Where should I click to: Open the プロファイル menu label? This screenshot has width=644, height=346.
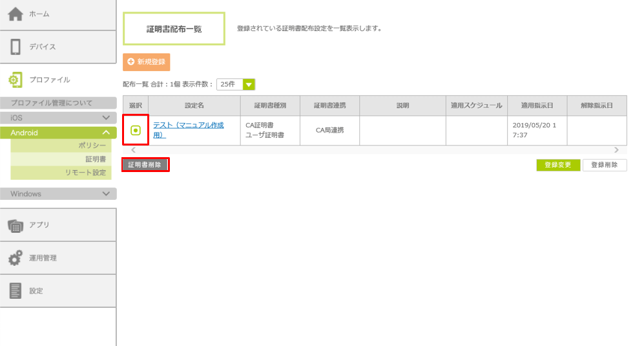click(50, 80)
